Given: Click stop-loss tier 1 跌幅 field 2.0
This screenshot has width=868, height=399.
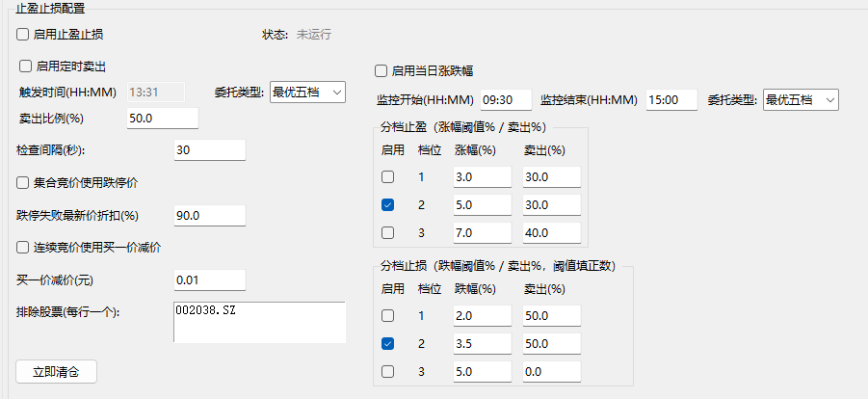Looking at the screenshot, I should (x=482, y=315).
